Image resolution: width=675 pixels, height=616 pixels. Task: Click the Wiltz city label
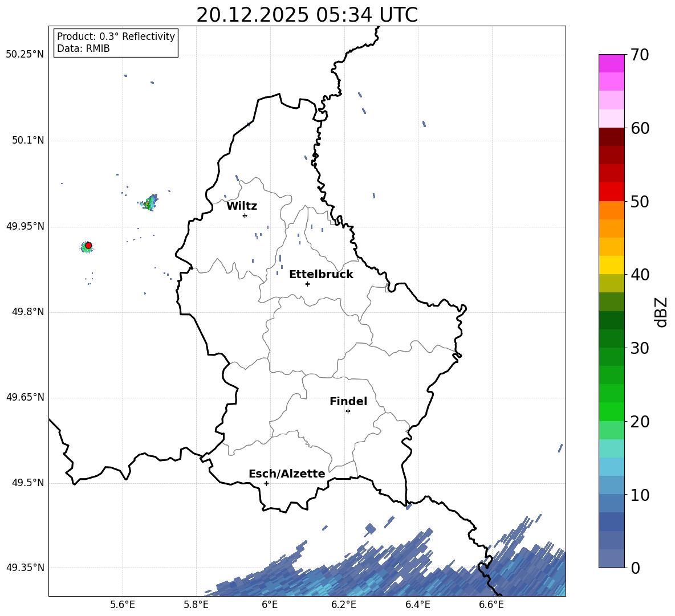point(242,206)
